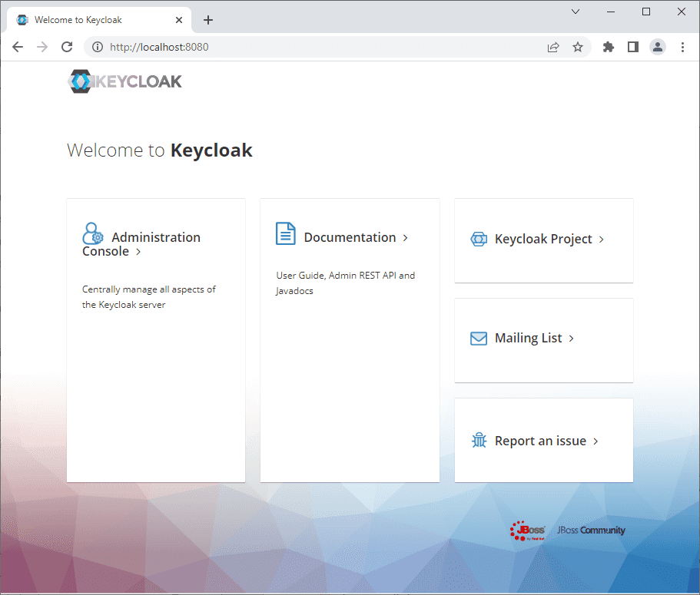
Task: Reload the current page
Action: click(x=67, y=47)
